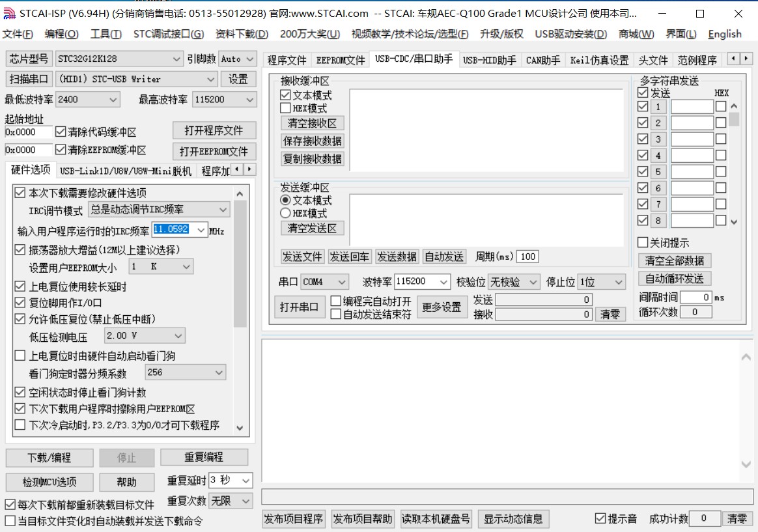The width and height of the screenshot is (758, 532).
Task: Toggle 本次下载需要修改硬件选项 checkbox
Action: [20, 193]
